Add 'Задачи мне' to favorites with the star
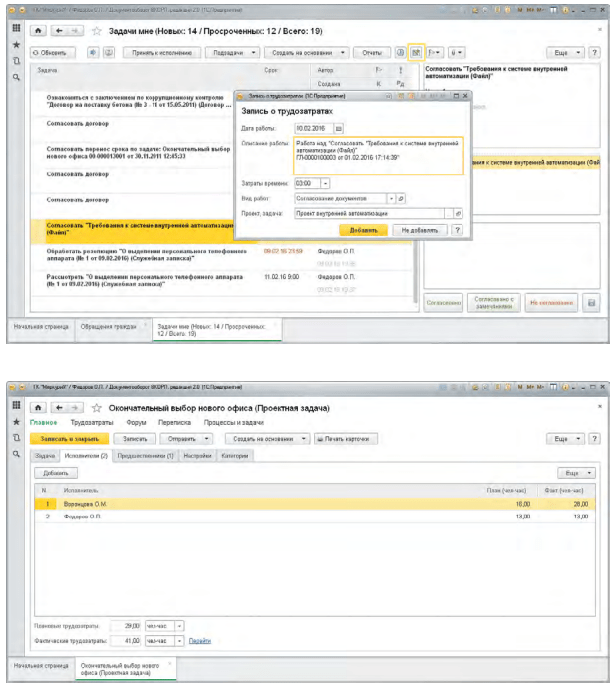616x690 pixels. click(x=97, y=31)
